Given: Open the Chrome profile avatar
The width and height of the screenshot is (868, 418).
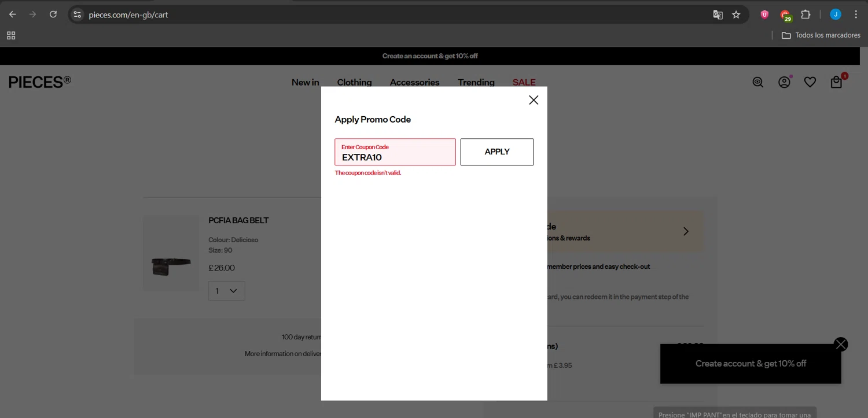Looking at the screenshot, I should [836, 14].
